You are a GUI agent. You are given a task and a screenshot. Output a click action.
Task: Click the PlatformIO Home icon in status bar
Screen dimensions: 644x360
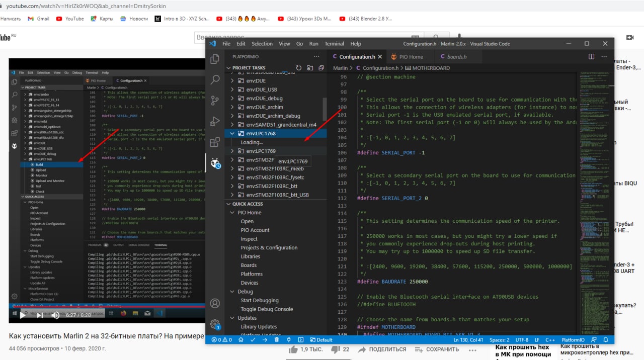(242, 340)
